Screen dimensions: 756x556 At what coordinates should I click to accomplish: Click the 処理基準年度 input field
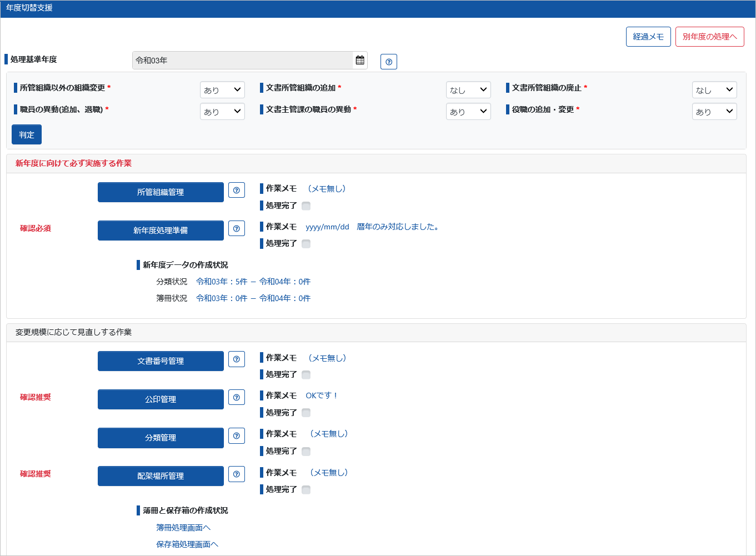click(x=243, y=61)
